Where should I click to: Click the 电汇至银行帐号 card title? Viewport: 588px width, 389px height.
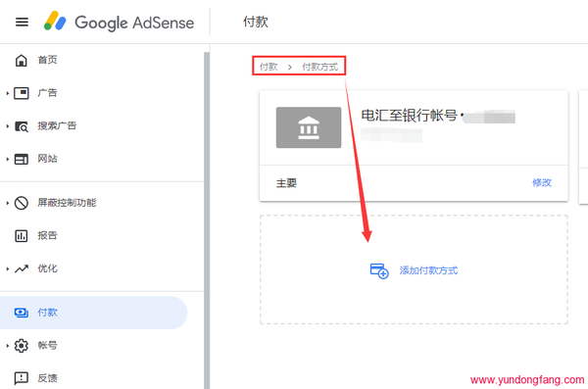409,116
